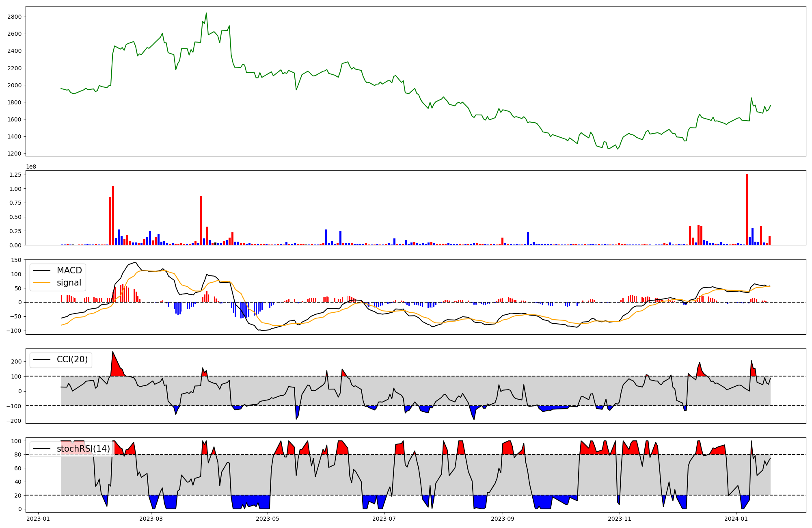The height and width of the screenshot is (528, 812).
Task: Click the 2023-01 x-axis date label
Action: coord(38,519)
